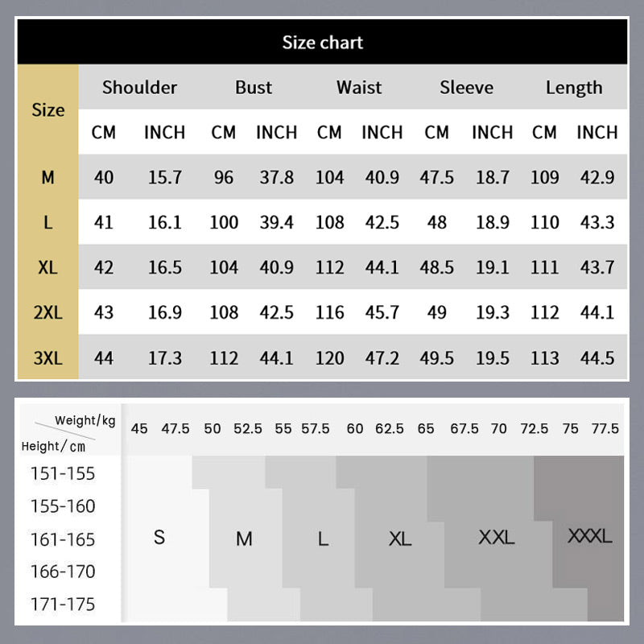The height and width of the screenshot is (644, 644).
Task: Click the Waist column header
Action: [x=359, y=88]
